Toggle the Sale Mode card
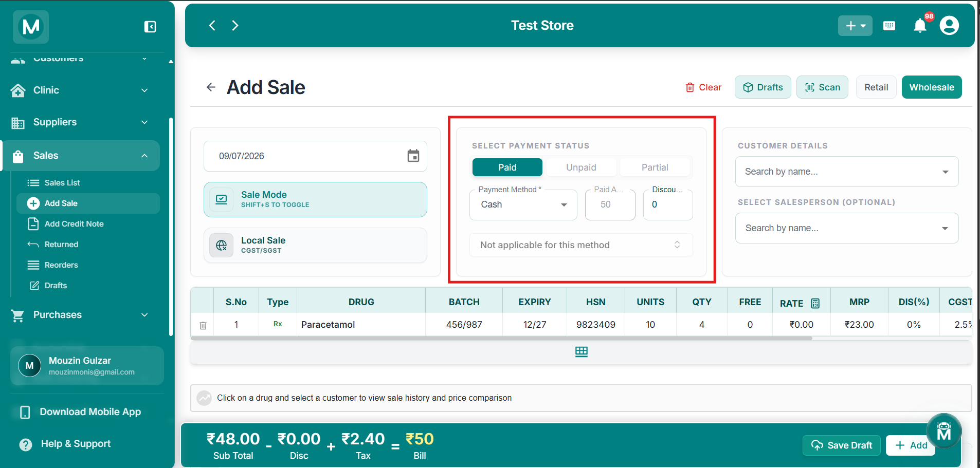980x468 pixels. tap(315, 199)
